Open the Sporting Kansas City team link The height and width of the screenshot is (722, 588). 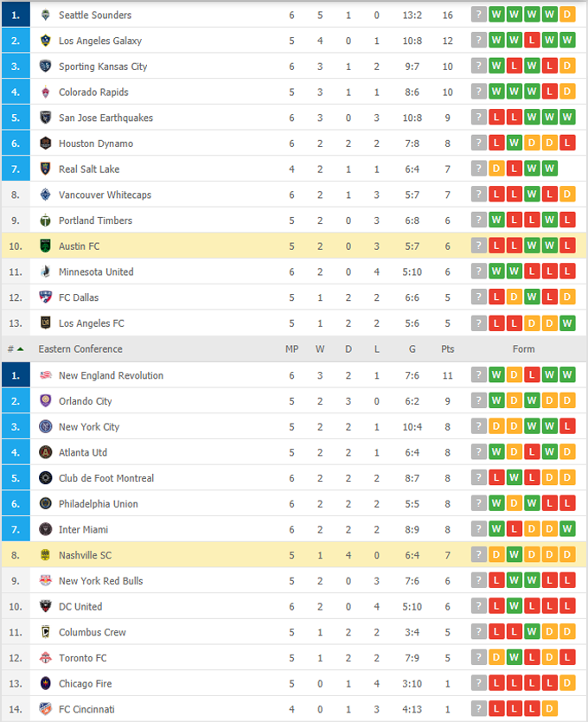(103, 67)
